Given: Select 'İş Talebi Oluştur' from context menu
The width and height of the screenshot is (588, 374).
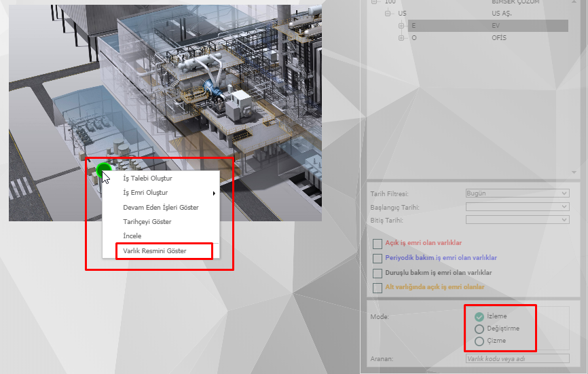Looking at the screenshot, I should [x=147, y=179].
